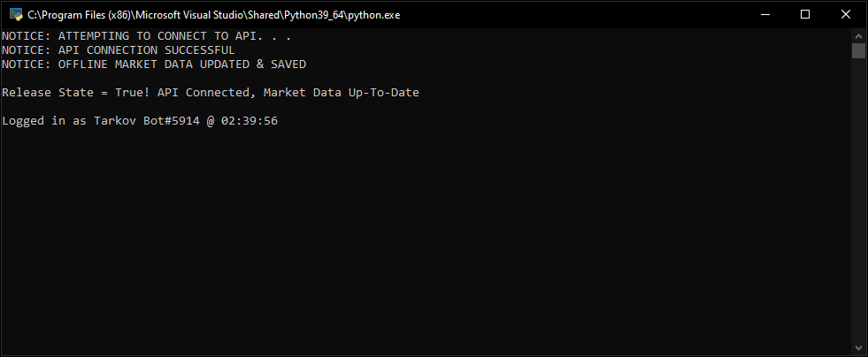The width and height of the screenshot is (868, 357).
Task: Click the vertical scrollbar thumb
Action: [858, 50]
